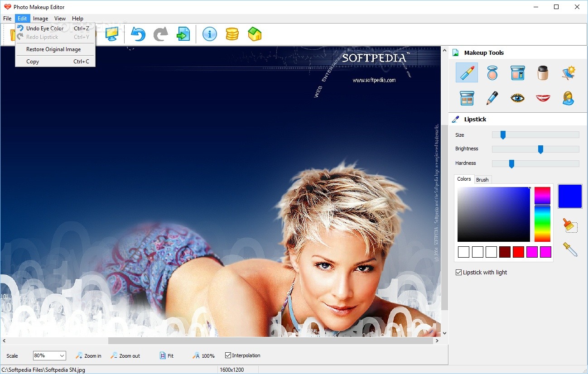The width and height of the screenshot is (588, 374).
Task: Pick the suntan beach chair tool
Action: tap(569, 72)
